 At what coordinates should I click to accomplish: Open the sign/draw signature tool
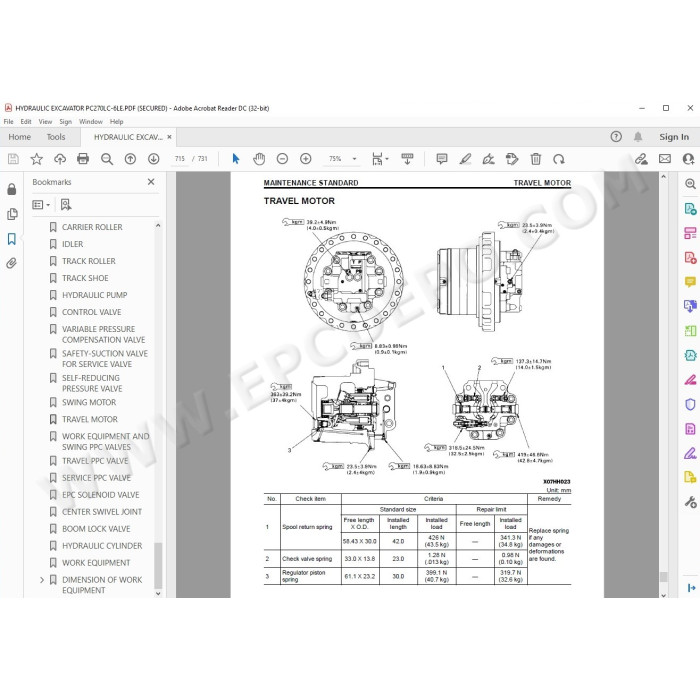click(x=488, y=159)
